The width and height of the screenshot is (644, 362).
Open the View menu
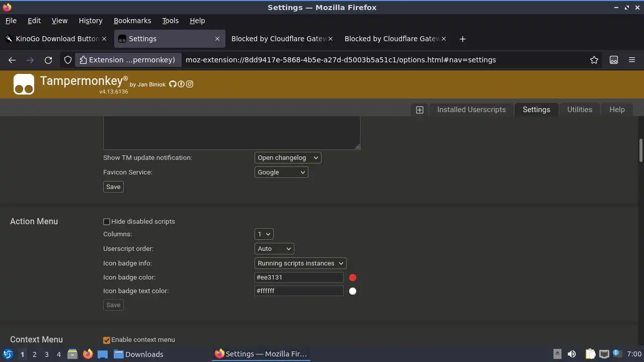[59, 21]
